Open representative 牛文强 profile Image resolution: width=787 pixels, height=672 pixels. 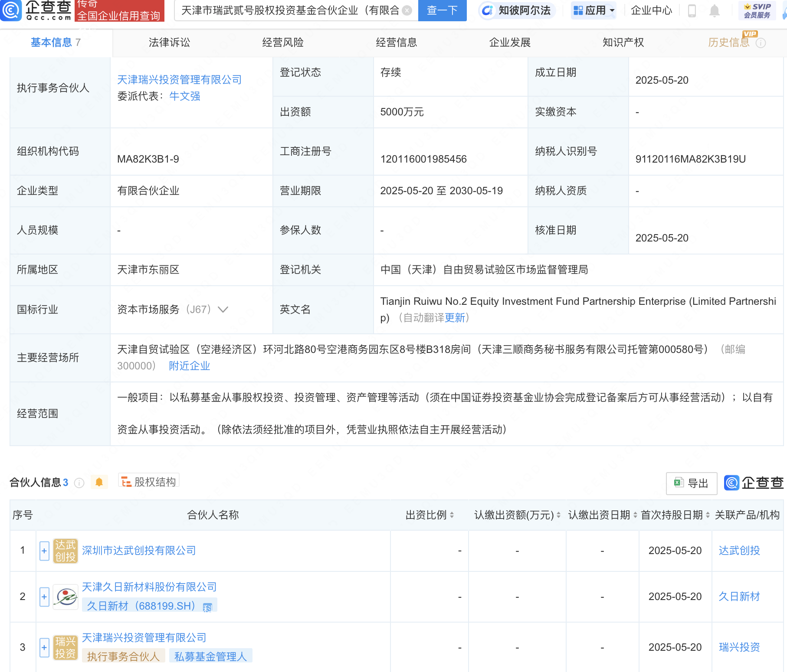click(185, 96)
